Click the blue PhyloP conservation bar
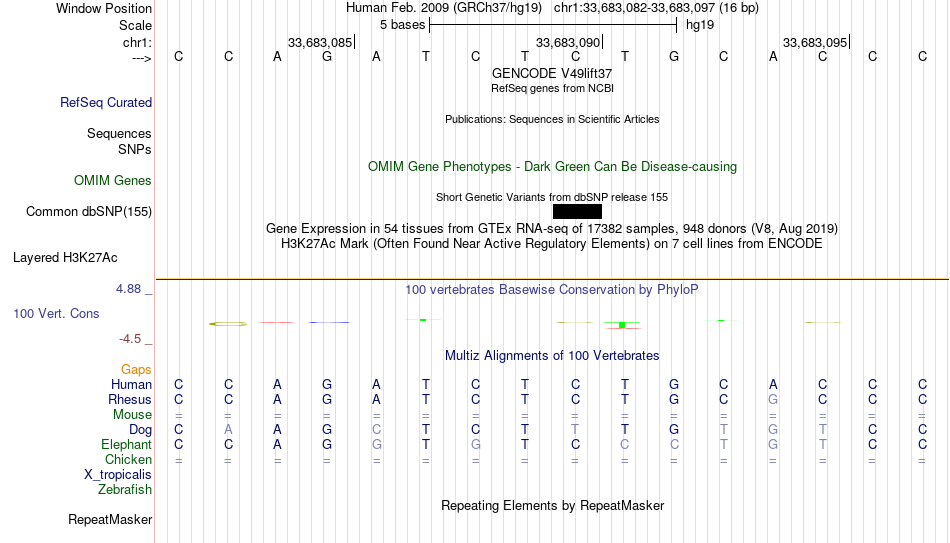This screenshot has height=543, width=950. coord(328,322)
